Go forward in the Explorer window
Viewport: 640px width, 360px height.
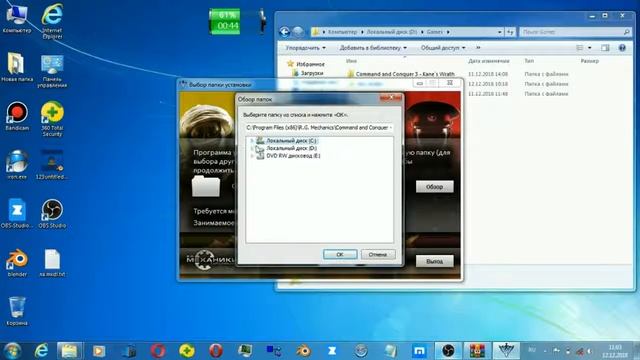pyautogui.click(x=298, y=32)
